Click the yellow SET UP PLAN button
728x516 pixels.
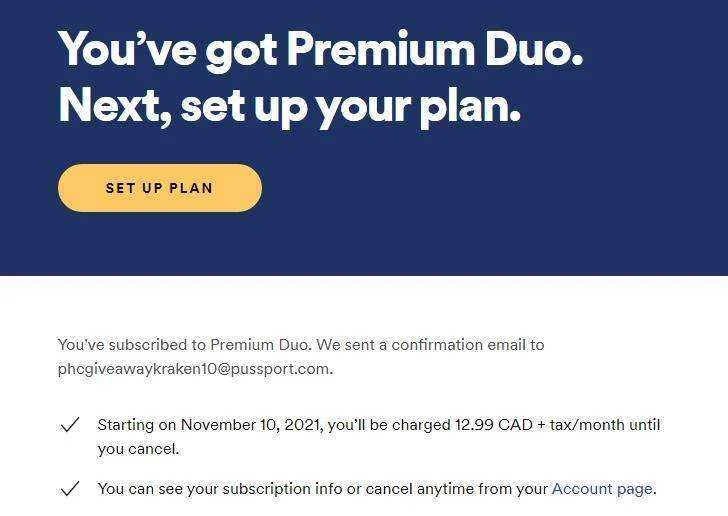pos(160,188)
